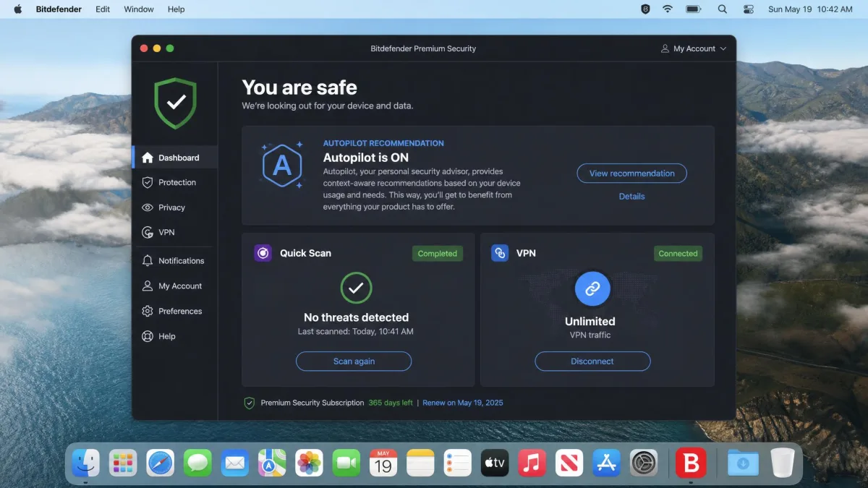
Task: Open the Apple menu
Action: (18, 9)
